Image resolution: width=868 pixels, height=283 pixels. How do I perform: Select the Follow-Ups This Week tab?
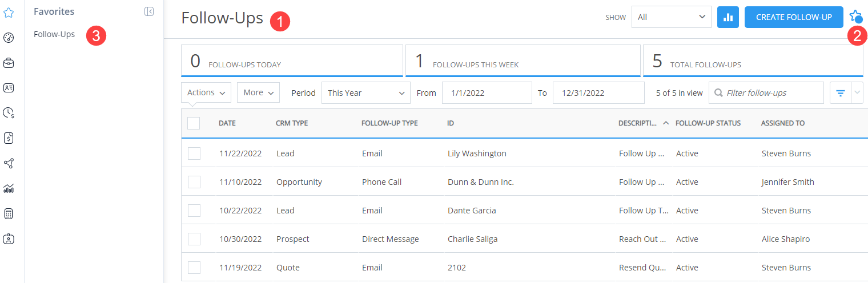(x=523, y=60)
